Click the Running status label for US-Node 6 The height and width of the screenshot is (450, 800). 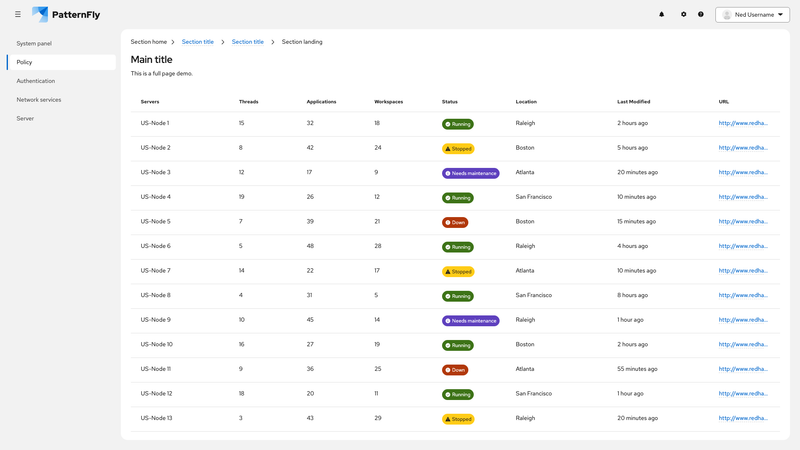458,247
